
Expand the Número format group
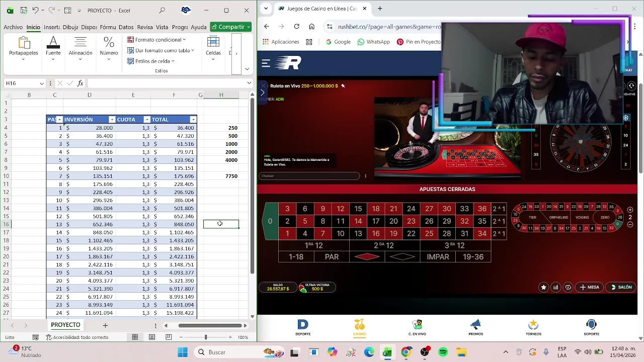click(x=109, y=48)
